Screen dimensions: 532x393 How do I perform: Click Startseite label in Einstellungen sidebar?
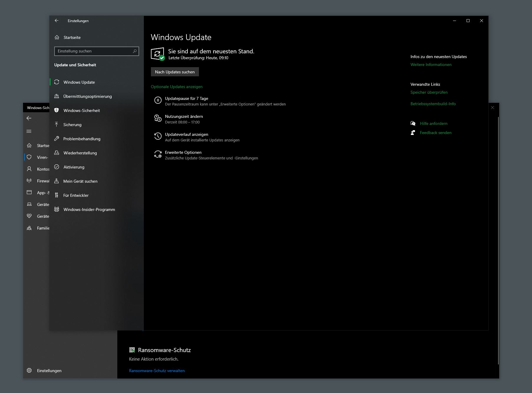click(x=72, y=37)
